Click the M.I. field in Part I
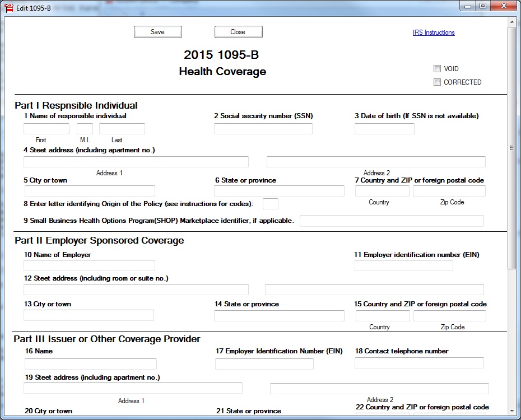The height and width of the screenshot is (420, 521). 85,128
